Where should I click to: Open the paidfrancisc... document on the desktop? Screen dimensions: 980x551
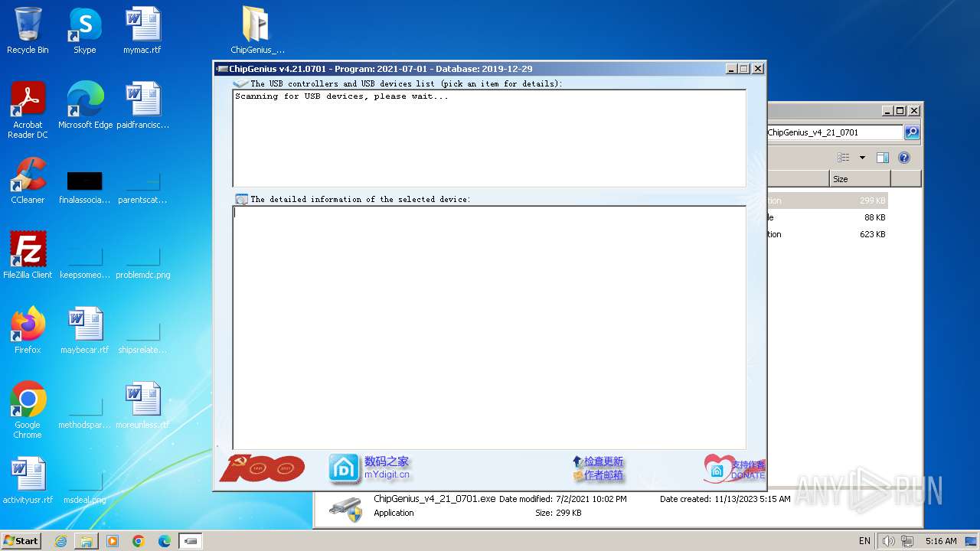coord(142,106)
